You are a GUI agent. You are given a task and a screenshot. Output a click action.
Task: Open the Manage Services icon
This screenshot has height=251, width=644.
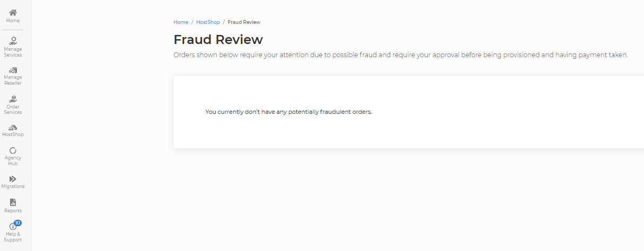(13, 40)
